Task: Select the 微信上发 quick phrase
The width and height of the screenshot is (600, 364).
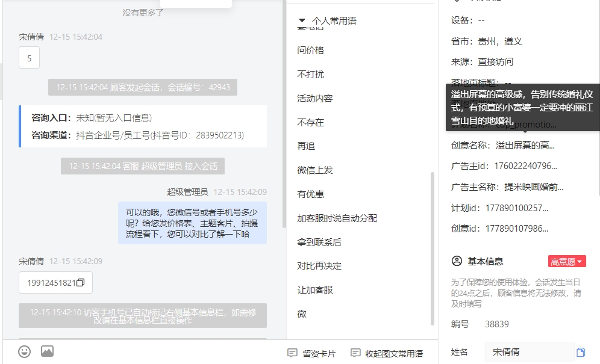Action: coord(315,170)
